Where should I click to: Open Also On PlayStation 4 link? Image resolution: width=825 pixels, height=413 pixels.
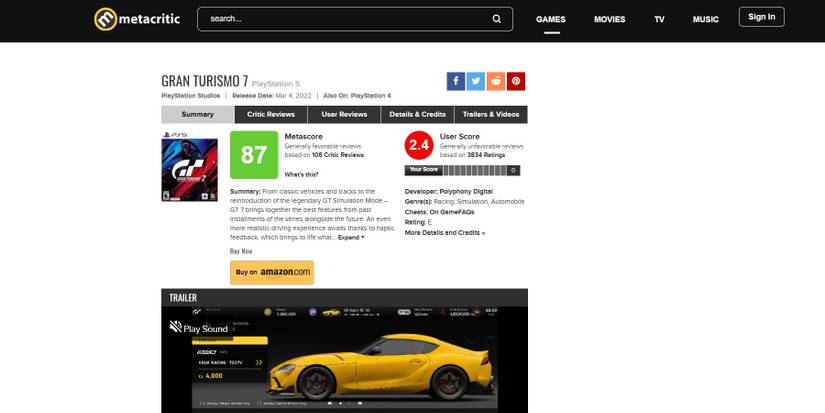tap(371, 96)
